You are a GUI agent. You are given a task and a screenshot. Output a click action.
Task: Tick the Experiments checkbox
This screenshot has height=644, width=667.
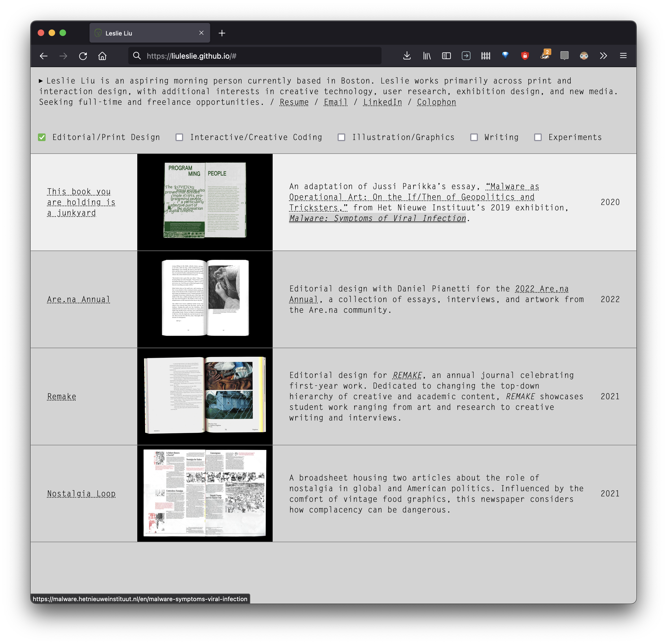(x=538, y=138)
